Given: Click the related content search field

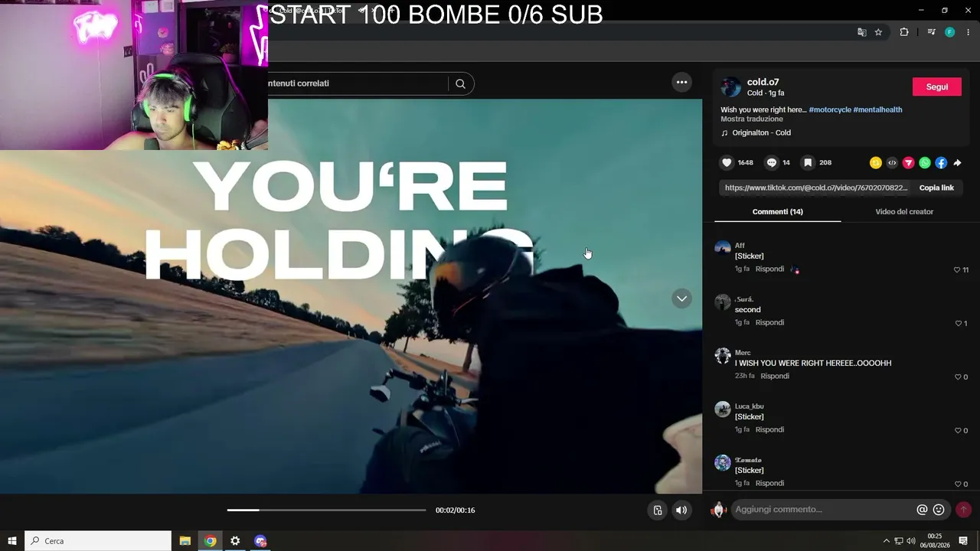Looking at the screenshot, I should (357, 83).
